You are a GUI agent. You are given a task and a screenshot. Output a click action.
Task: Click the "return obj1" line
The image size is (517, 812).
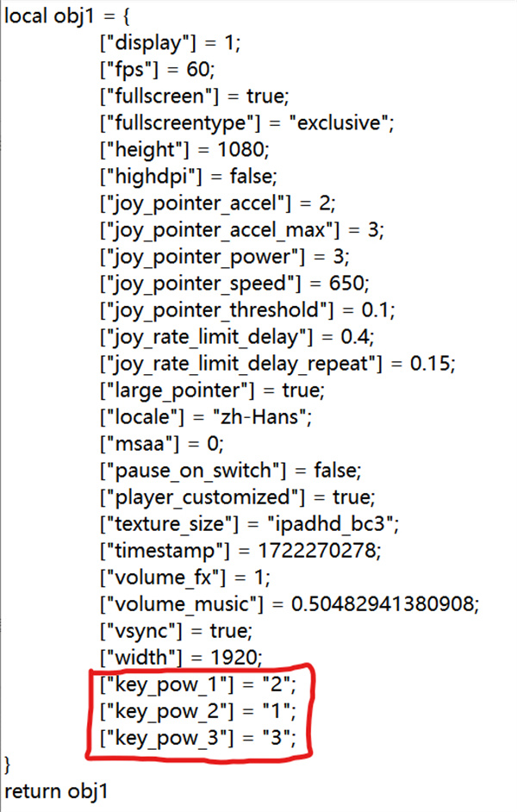click(x=56, y=791)
